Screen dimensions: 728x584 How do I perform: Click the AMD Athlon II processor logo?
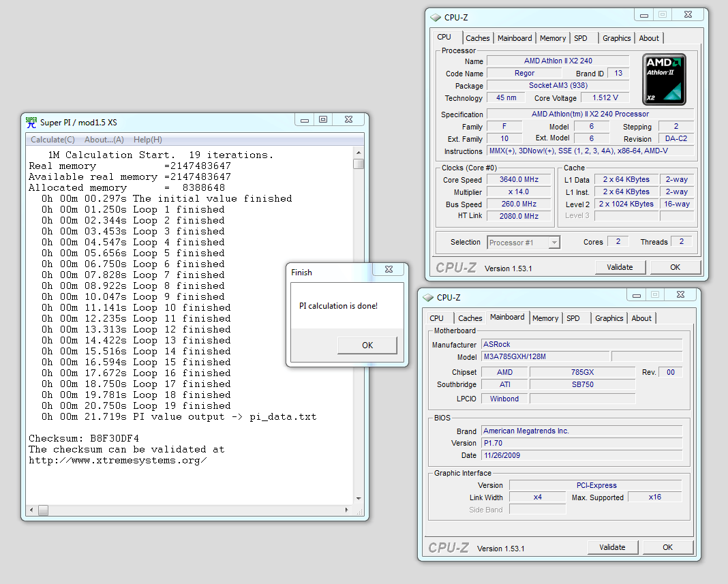(664, 79)
